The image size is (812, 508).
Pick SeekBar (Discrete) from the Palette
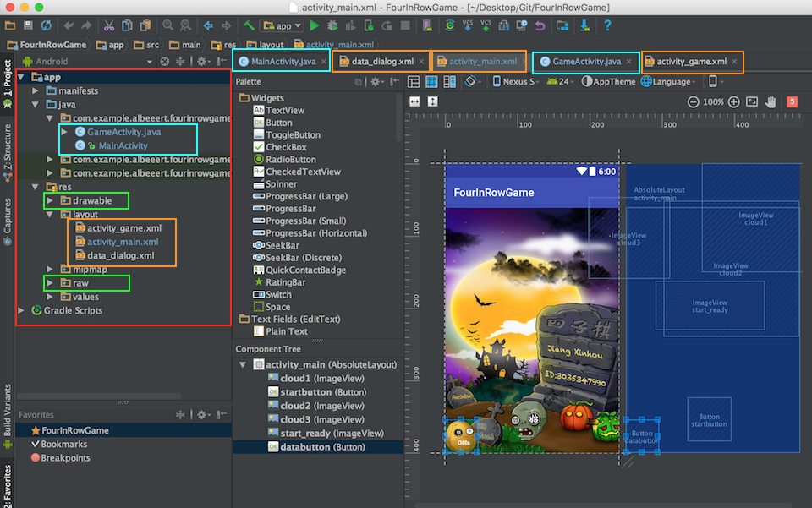click(297, 258)
